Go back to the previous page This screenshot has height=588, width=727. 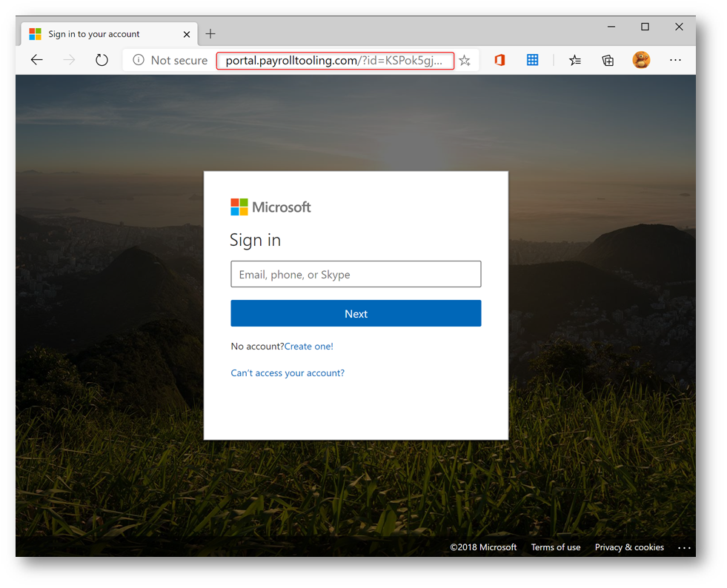coord(36,60)
